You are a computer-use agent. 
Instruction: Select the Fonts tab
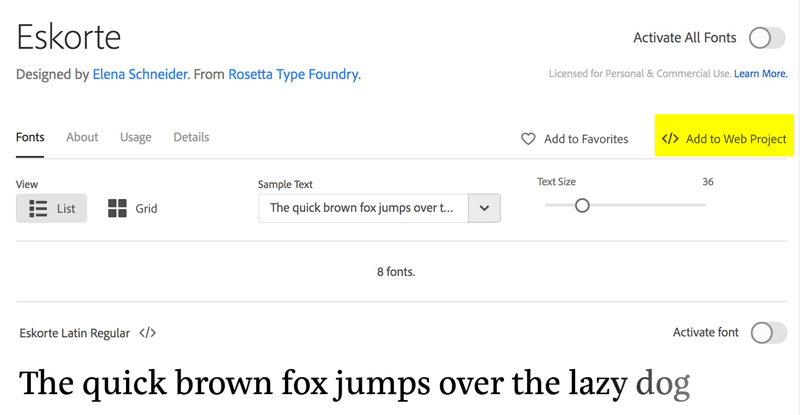[30, 137]
